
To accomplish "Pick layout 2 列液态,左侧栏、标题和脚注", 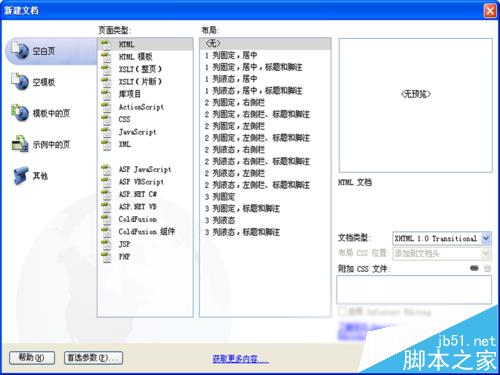I will click(265, 185).
